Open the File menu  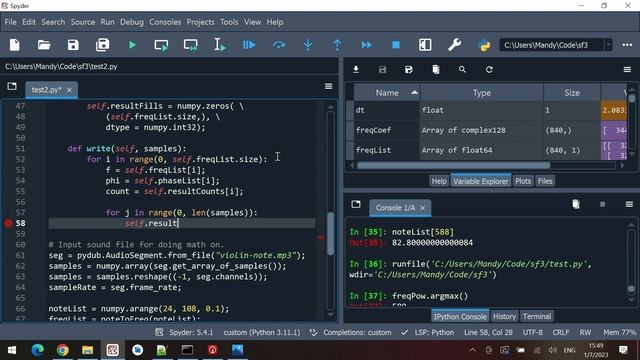pyautogui.click(x=11, y=22)
